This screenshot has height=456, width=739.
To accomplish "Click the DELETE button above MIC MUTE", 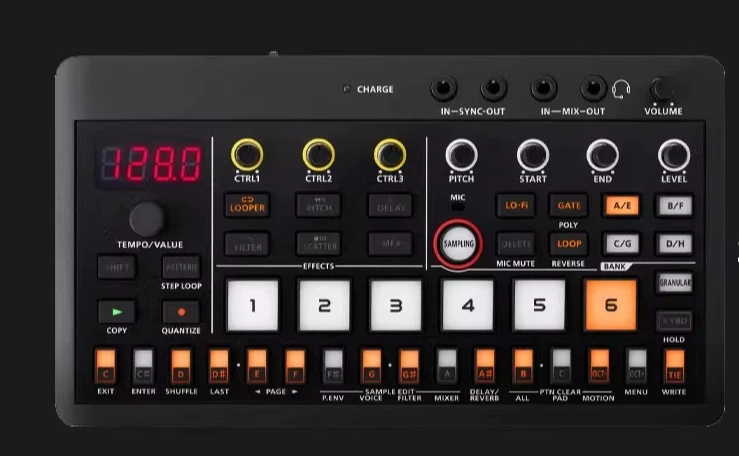I will tap(516, 244).
